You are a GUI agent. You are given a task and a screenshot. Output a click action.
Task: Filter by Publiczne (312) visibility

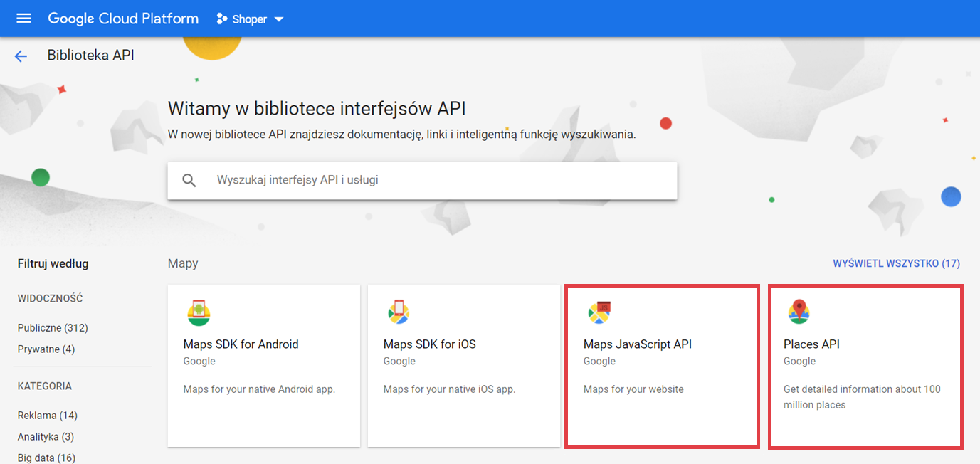[x=53, y=328]
